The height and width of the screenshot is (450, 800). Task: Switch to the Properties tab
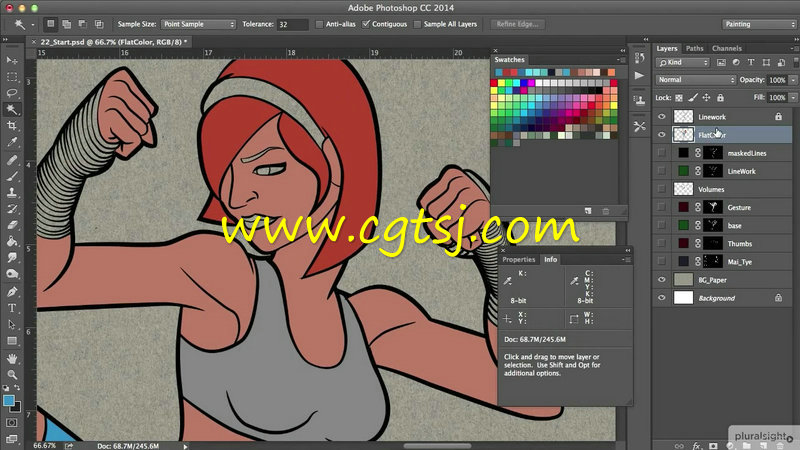pos(518,259)
